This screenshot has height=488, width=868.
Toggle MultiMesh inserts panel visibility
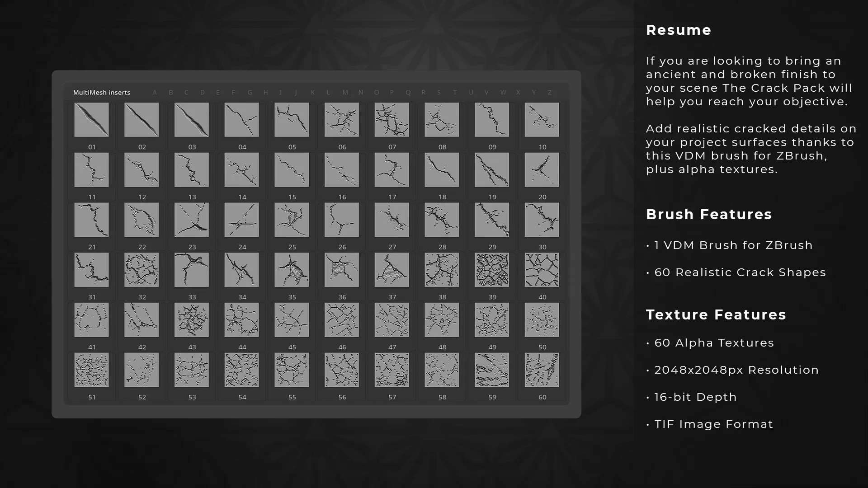[101, 92]
